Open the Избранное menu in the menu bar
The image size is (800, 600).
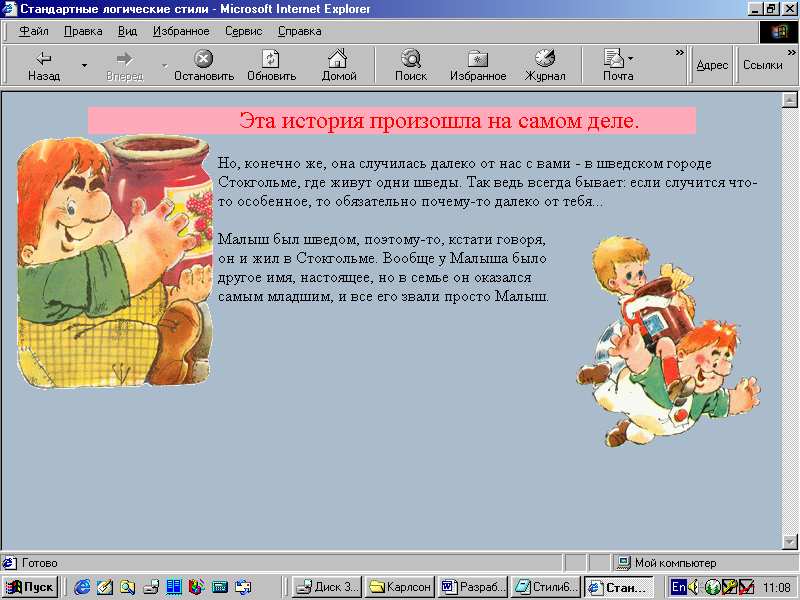[x=181, y=31]
